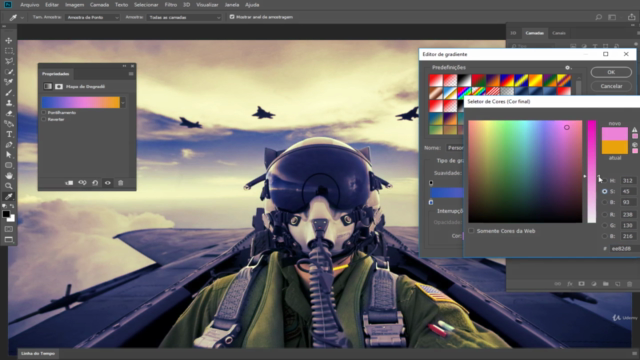Image resolution: width=640 pixels, height=360 pixels.
Task: Open the Propriedades panel menu
Action: pos(131,74)
